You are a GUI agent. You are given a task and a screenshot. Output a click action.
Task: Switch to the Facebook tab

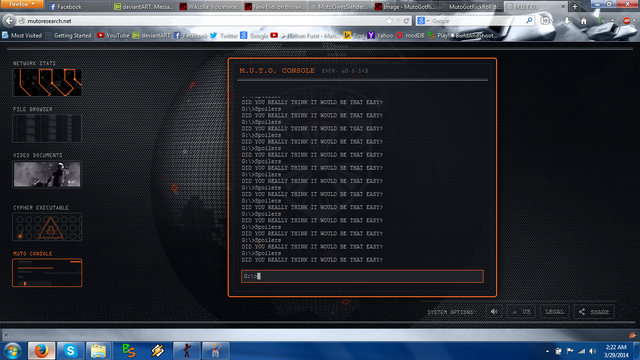tap(78, 7)
